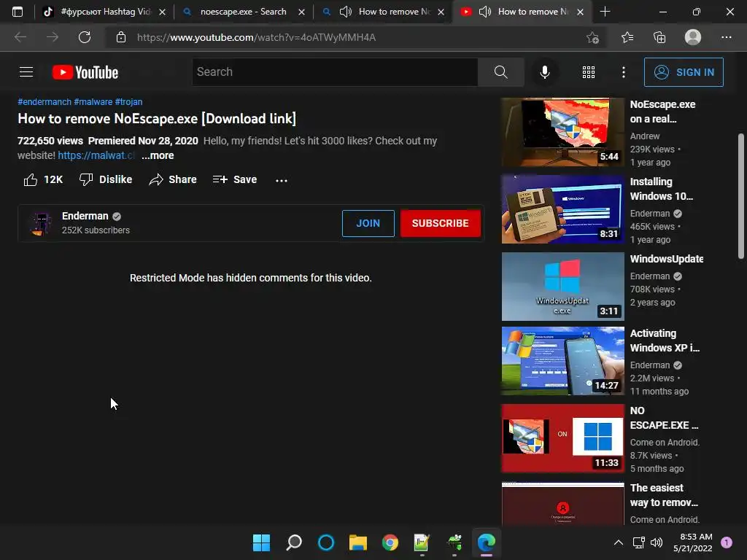Open tab actions menu in Edge
747x560 pixels.
(18, 12)
